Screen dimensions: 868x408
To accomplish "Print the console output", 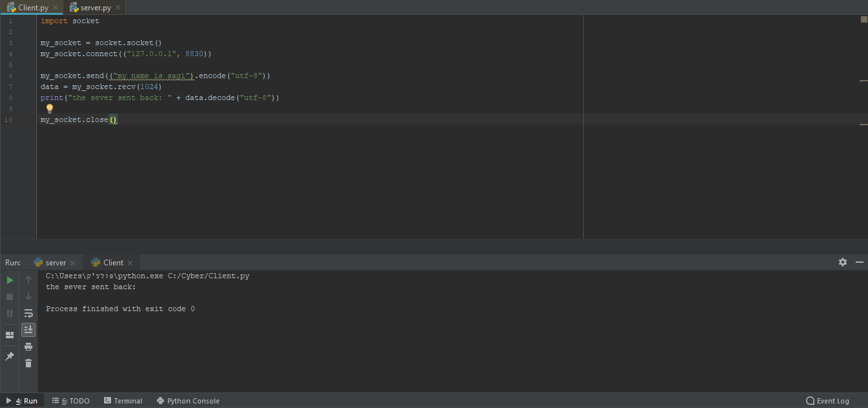I will coord(28,347).
